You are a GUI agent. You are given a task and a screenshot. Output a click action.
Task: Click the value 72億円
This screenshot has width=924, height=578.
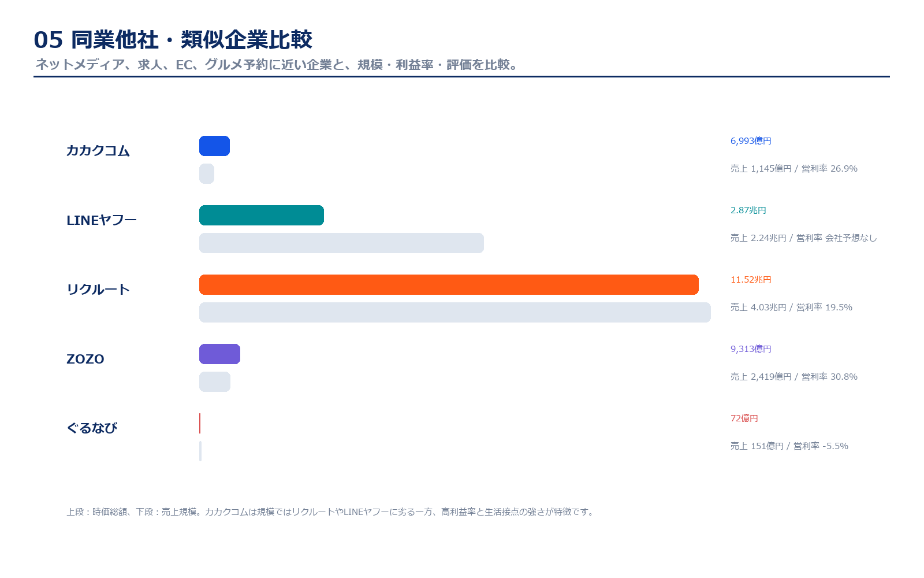(x=744, y=418)
